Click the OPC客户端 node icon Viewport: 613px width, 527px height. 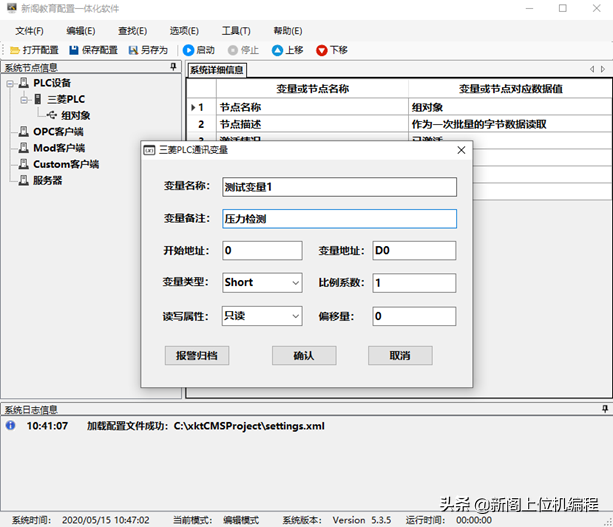pos(24,131)
